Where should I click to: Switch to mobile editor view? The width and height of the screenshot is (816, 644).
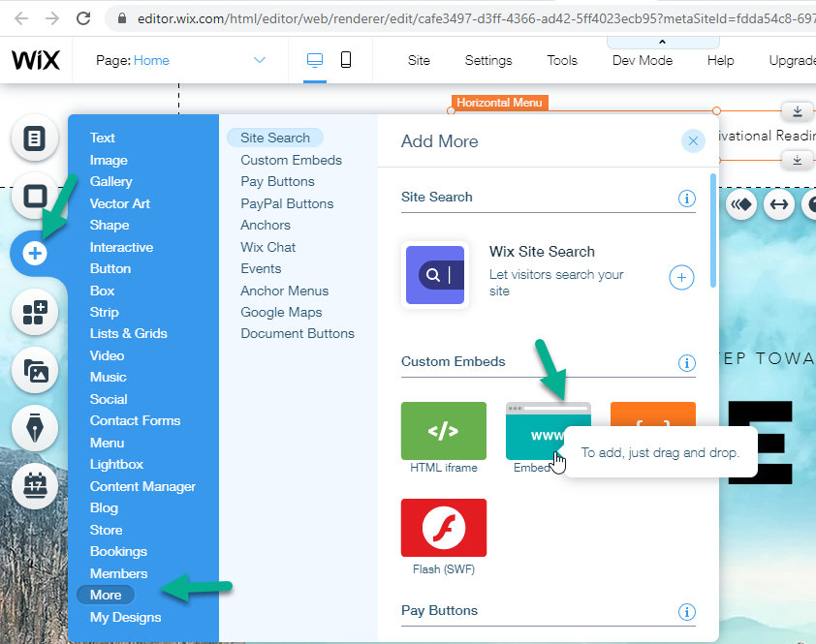click(x=346, y=60)
